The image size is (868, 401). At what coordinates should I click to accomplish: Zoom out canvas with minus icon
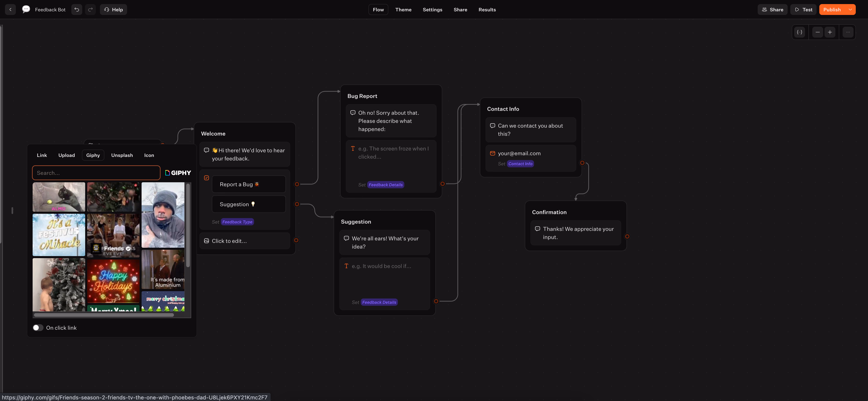[817, 32]
